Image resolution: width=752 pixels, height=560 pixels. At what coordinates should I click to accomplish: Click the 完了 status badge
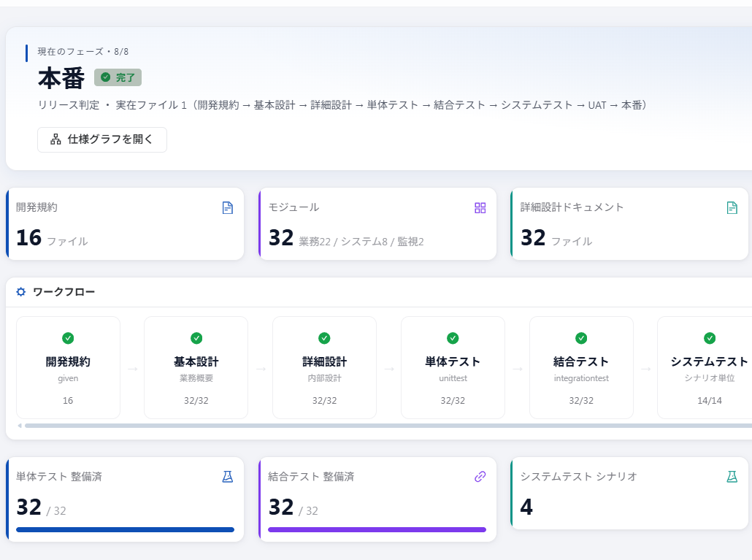point(118,77)
